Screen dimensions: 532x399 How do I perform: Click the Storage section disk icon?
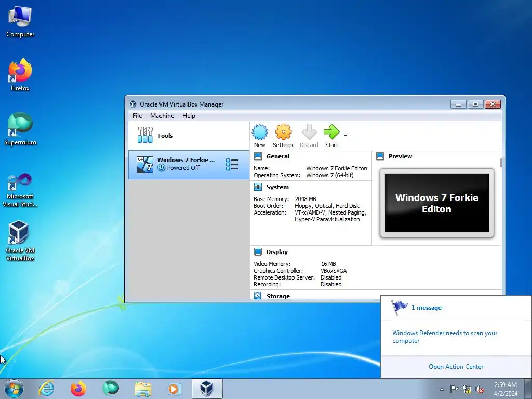(258, 296)
